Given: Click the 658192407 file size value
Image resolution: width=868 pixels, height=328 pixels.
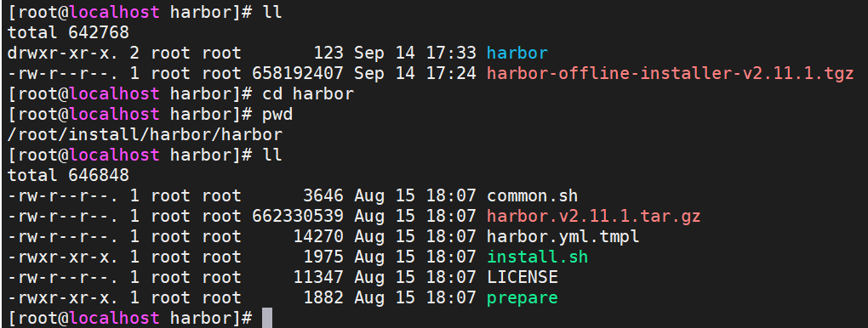Looking at the screenshot, I should tap(298, 74).
